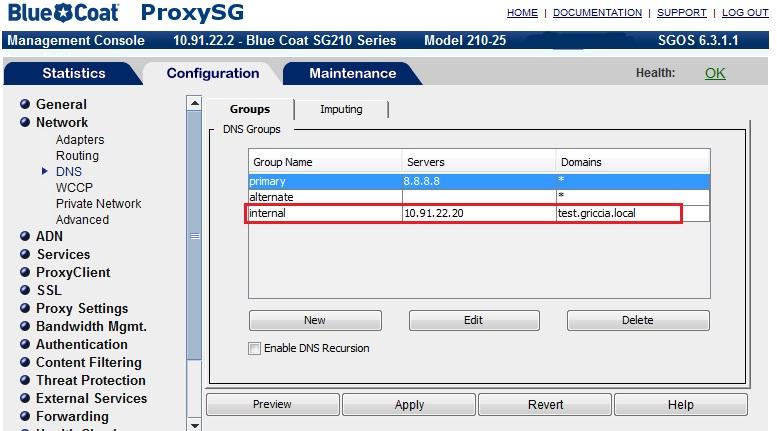Click the bullet icon beside Services
Viewport: 777px width, 431px height.
pyautogui.click(x=25, y=254)
